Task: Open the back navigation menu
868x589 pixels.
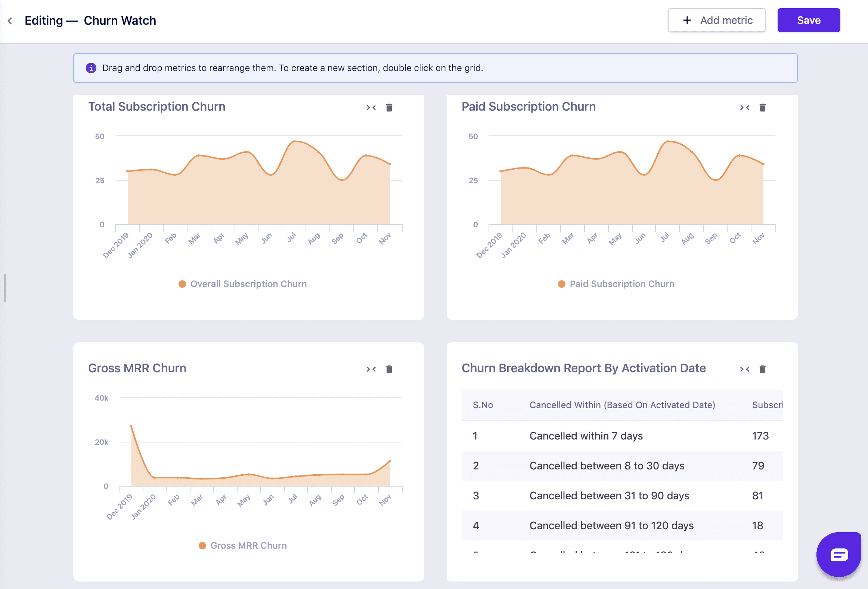Action: 10,21
